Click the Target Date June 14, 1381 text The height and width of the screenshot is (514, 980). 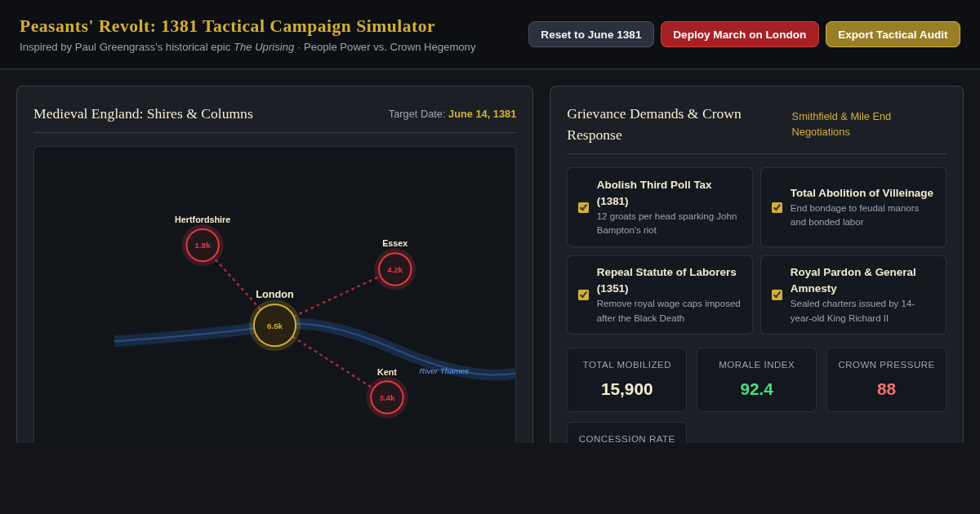452,114
